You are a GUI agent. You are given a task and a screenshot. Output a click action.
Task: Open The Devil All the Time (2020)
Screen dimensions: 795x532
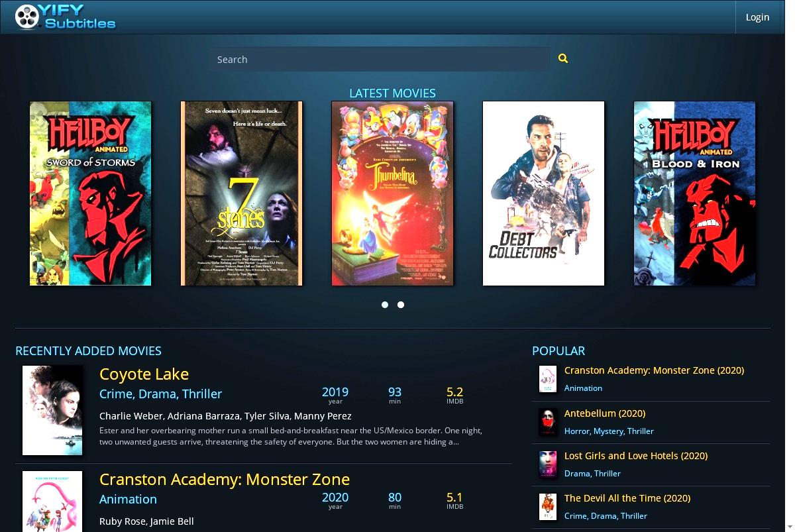point(627,498)
